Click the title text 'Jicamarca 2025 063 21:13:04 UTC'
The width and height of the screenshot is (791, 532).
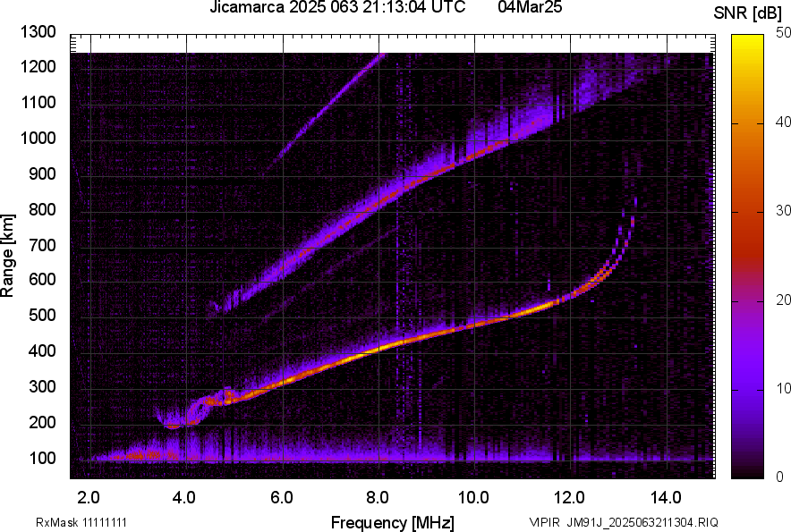pyautogui.click(x=337, y=7)
